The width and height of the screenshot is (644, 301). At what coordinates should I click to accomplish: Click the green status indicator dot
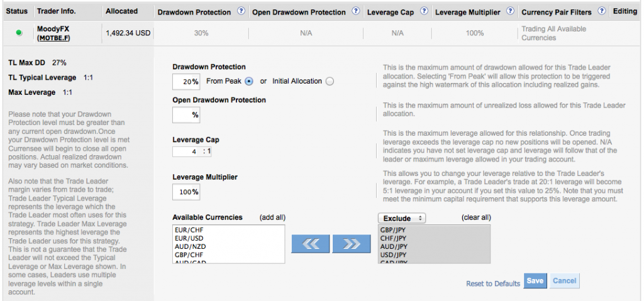point(18,33)
